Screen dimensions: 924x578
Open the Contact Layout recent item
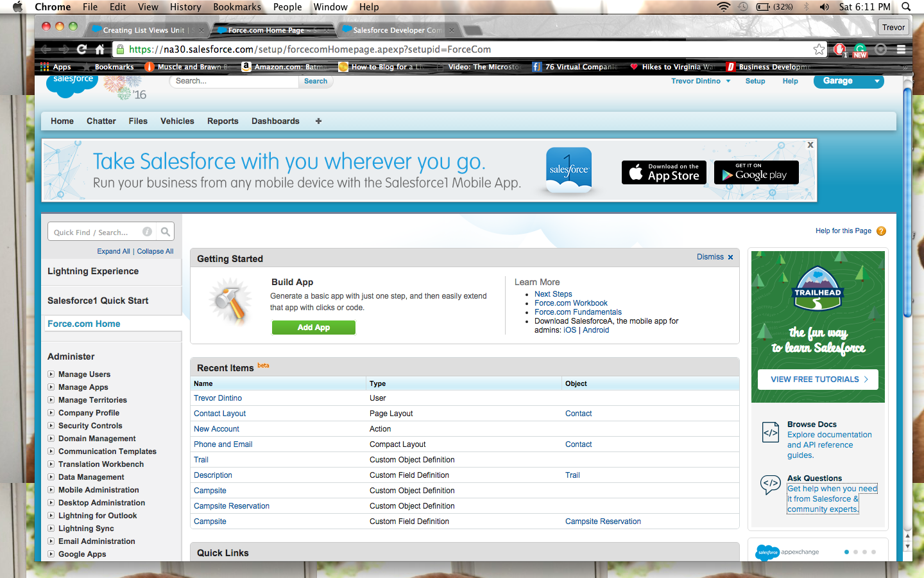coord(220,414)
